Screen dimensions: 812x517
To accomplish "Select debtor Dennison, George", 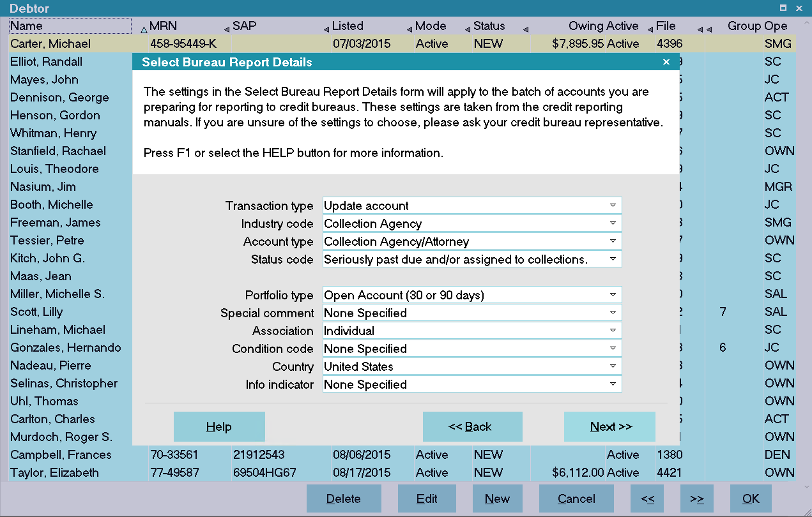I will click(x=59, y=98).
